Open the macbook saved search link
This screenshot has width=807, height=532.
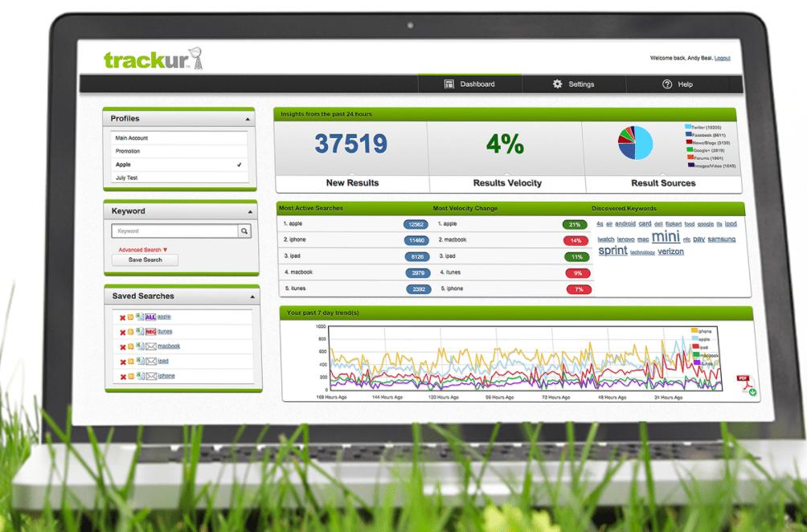[x=169, y=346]
